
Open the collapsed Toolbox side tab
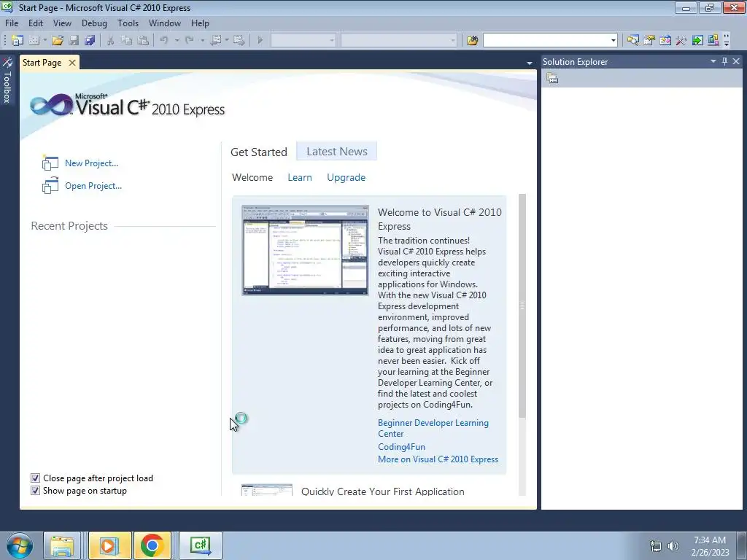(7, 81)
